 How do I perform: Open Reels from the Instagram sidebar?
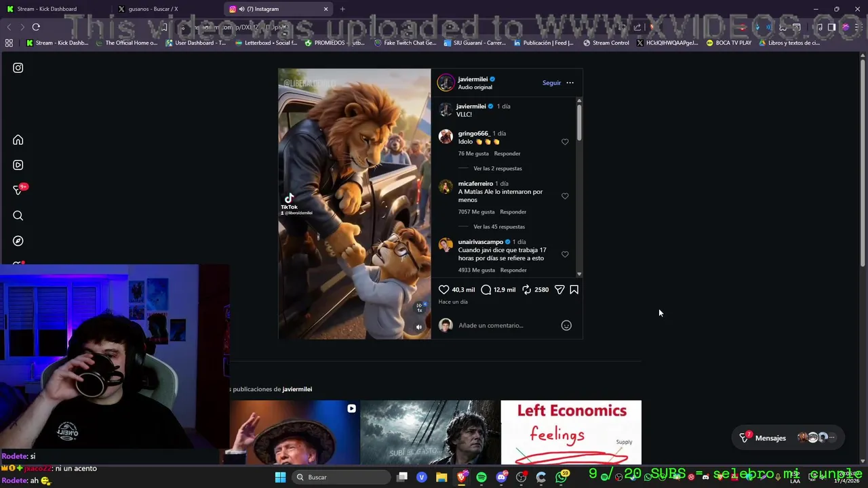pos(18,165)
